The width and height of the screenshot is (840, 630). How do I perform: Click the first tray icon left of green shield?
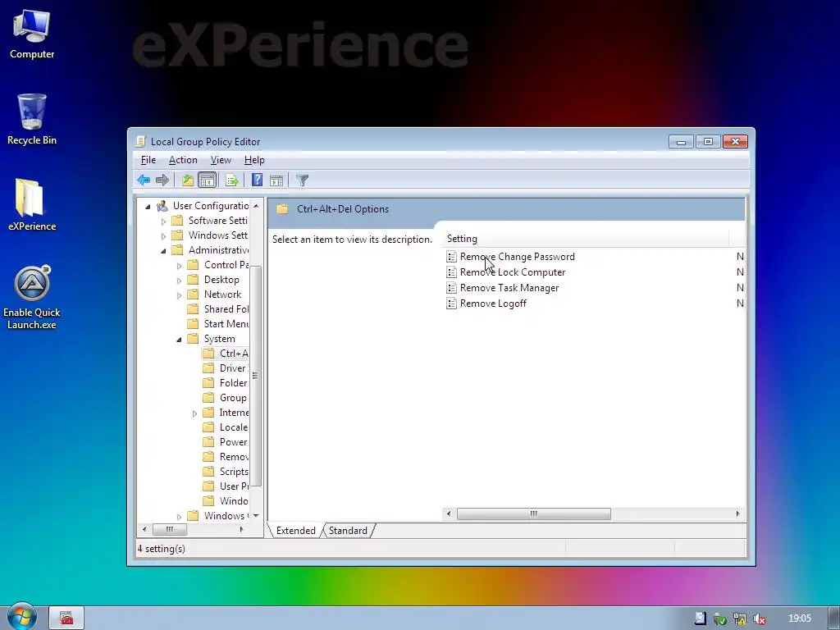point(701,619)
